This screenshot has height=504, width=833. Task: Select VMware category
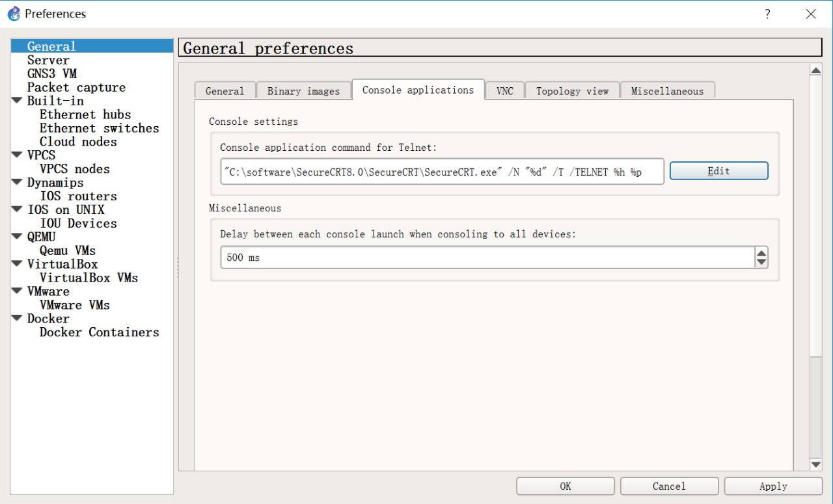pos(48,292)
